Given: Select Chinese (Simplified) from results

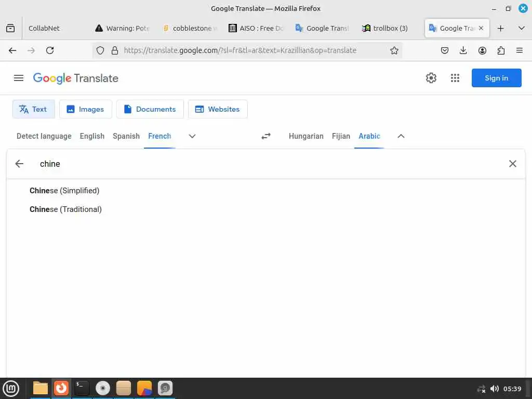Looking at the screenshot, I should pos(64,191).
